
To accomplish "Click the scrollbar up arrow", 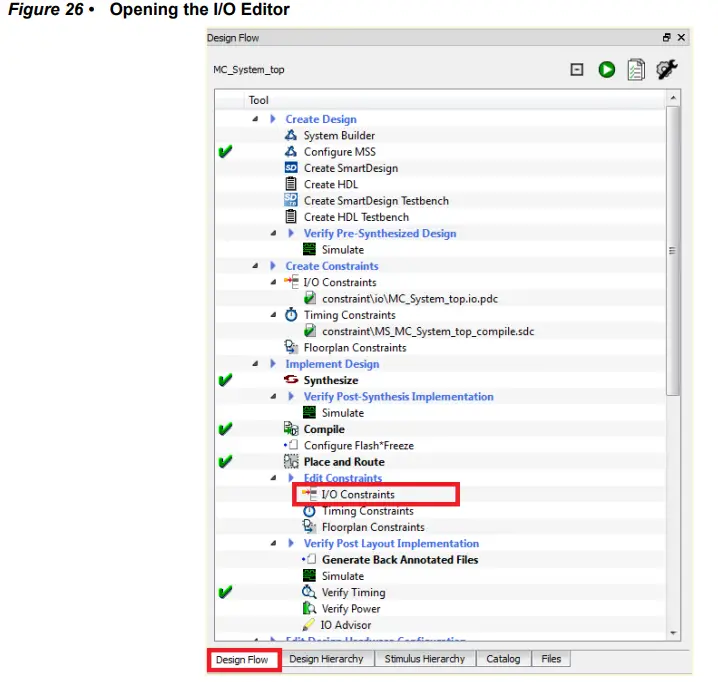I will click(x=673, y=98).
